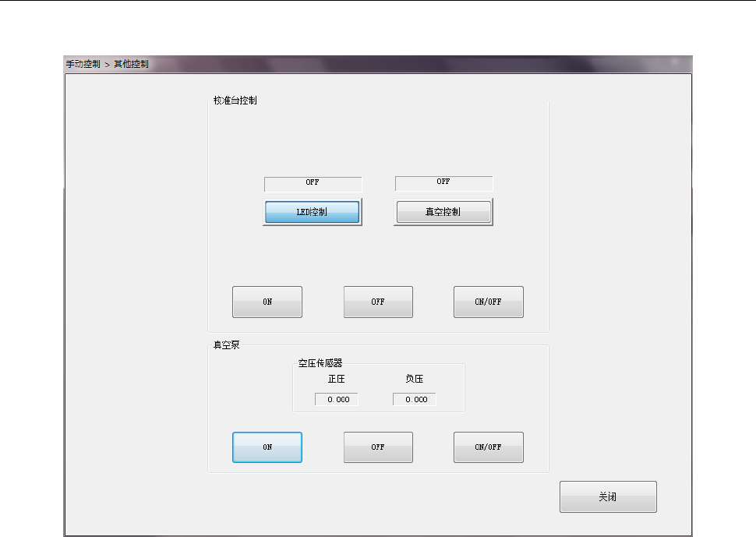Select the 真空控制 button

tap(443, 212)
